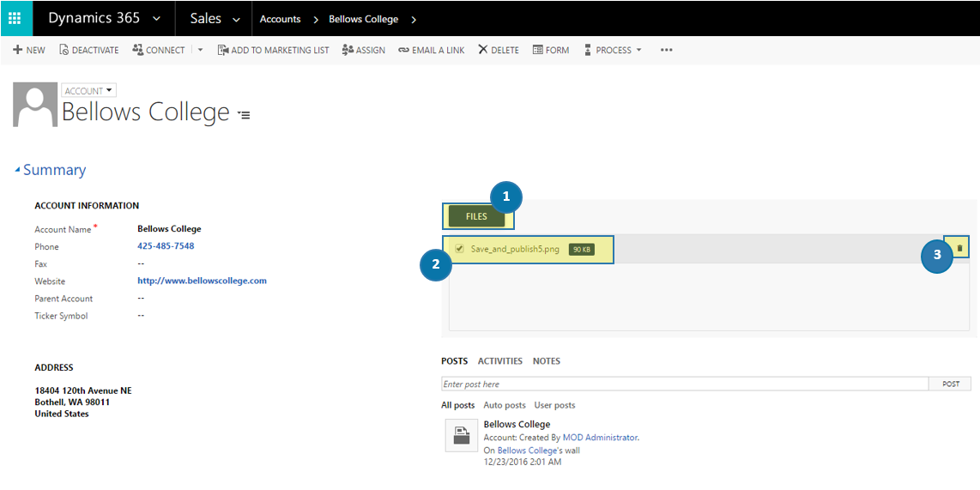This screenshot has width=980, height=490.
Task: Click the MOD Administrator link
Action: (x=600, y=438)
